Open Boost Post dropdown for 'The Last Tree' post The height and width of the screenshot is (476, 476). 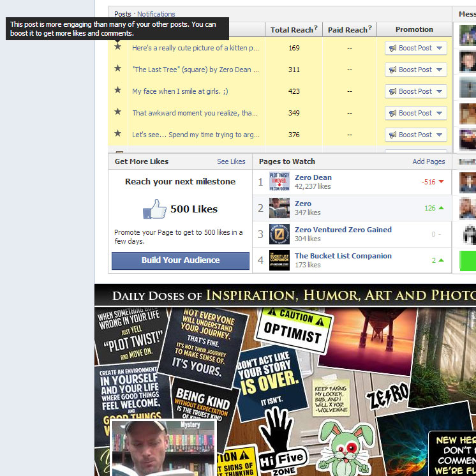[x=416, y=70]
